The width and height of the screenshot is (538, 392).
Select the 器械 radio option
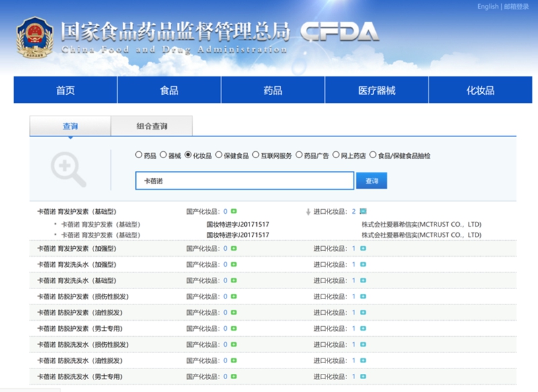pos(163,155)
